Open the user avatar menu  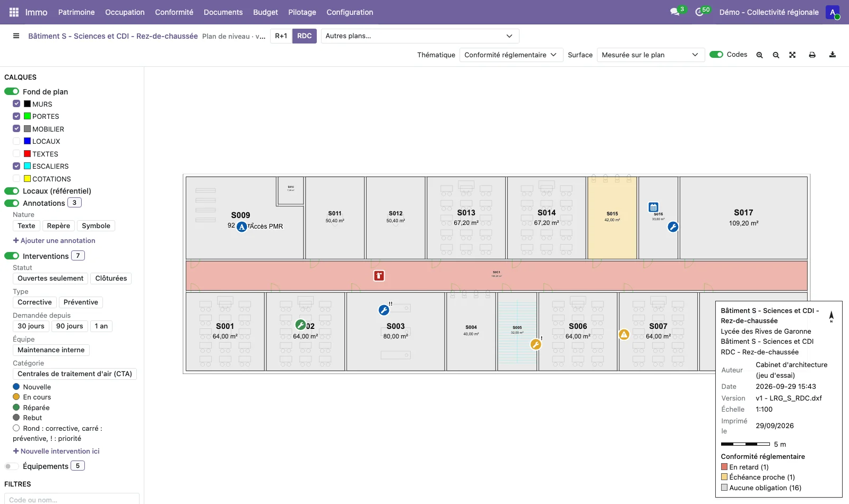coord(833,12)
